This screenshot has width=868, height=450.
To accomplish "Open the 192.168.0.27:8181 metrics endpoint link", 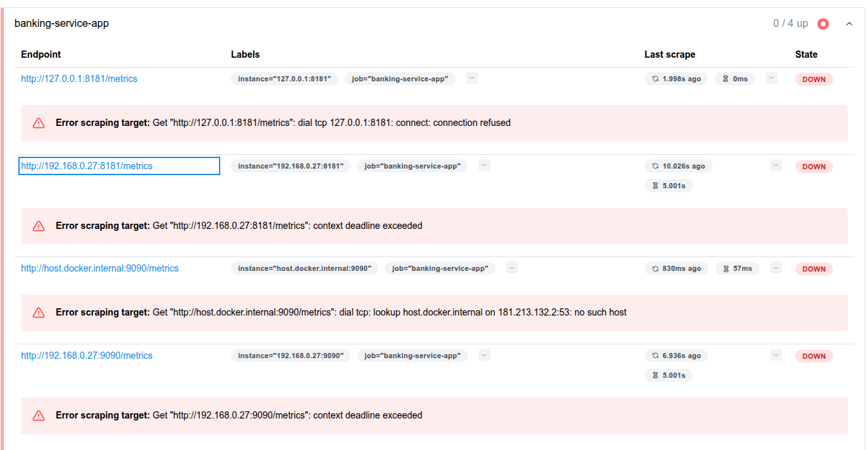I will tap(87, 166).
